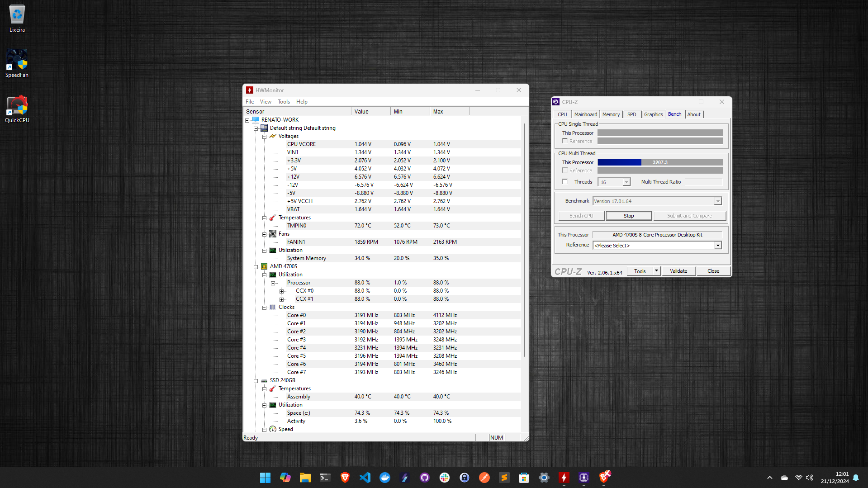Switch to the Mainboard tab
This screenshot has height=488, width=868.
coord(586,114)
